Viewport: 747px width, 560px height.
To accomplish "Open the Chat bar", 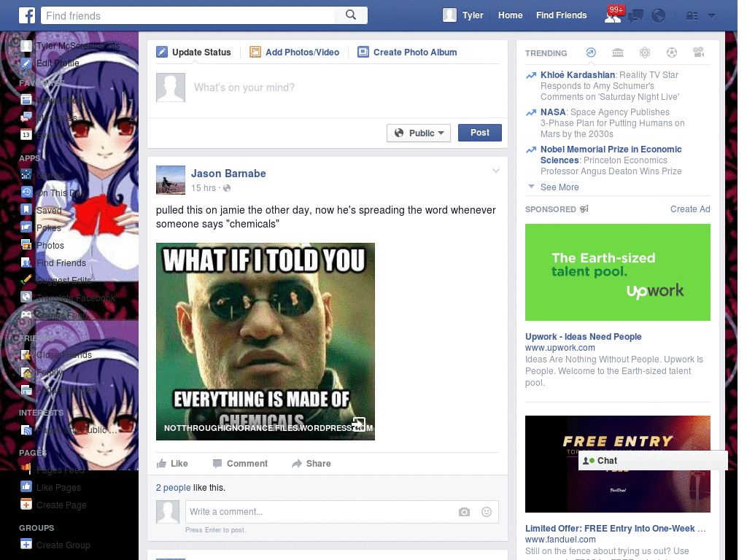I will tap(653, 461).
